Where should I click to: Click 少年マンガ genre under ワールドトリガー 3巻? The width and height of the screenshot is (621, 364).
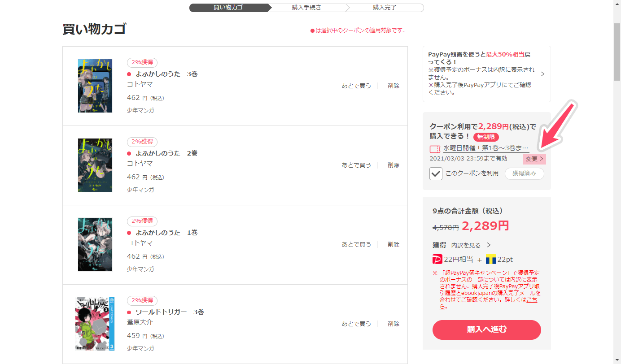click(140, 348)
